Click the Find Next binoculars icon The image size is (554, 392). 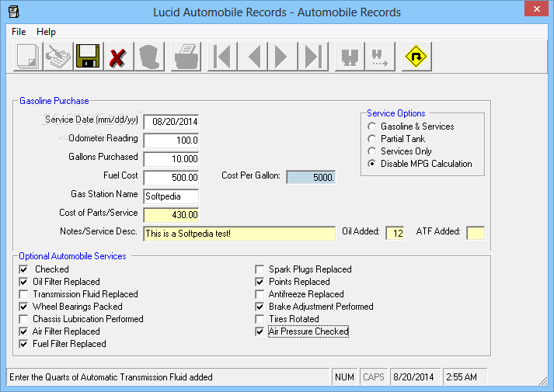380,57
